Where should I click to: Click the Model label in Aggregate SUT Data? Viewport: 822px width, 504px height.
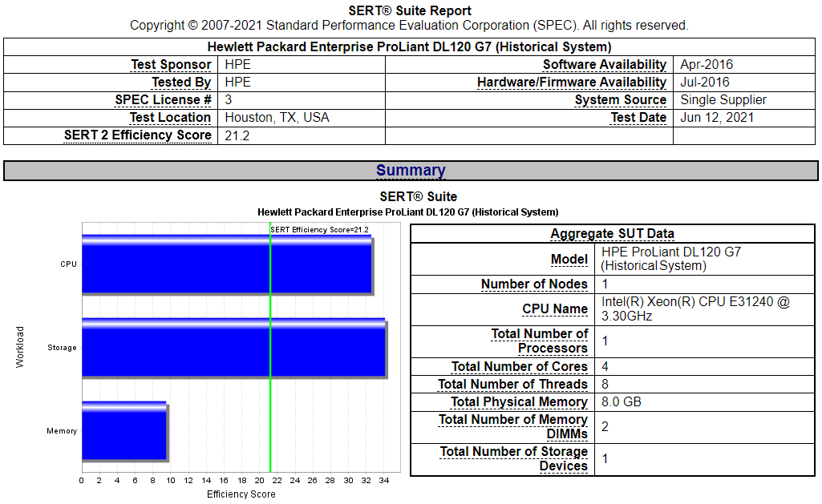tap(570, 259)
